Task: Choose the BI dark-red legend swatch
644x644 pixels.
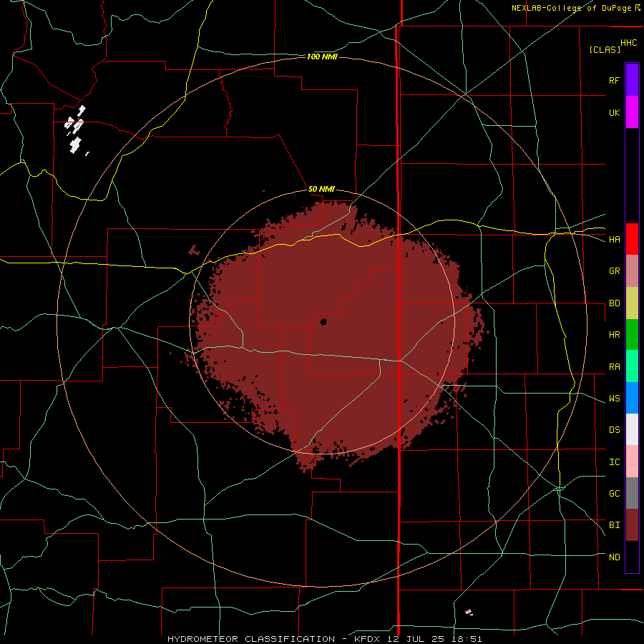Action: point(632,525)
